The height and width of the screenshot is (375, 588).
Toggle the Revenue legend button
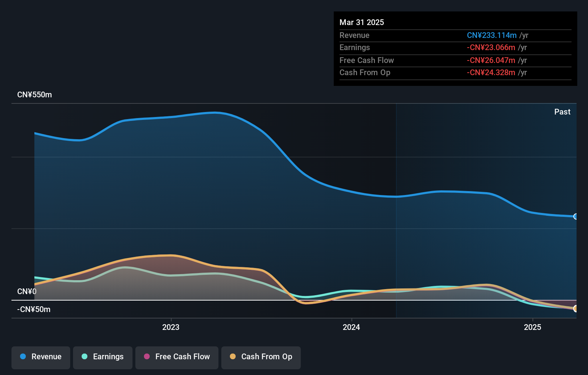pos(41,357)
